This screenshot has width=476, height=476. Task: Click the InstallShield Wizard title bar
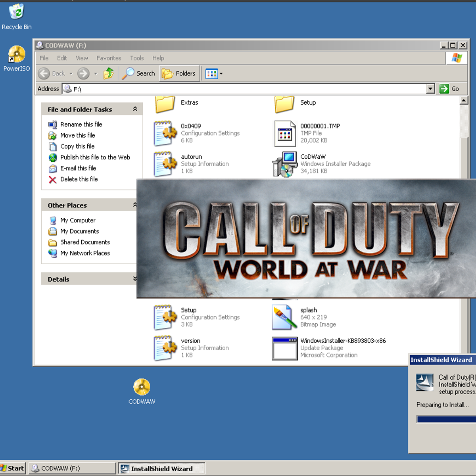(x=442, y=360)
